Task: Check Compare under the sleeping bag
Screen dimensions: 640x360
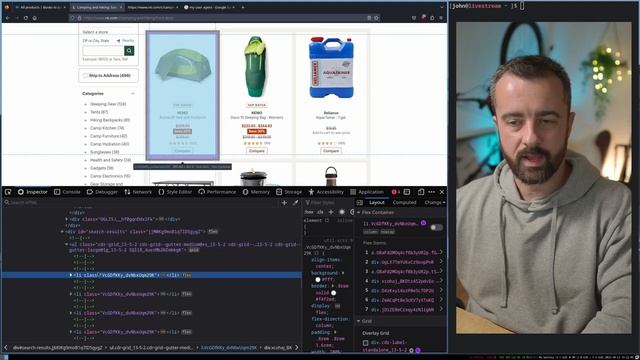Action: click(256, 151)
